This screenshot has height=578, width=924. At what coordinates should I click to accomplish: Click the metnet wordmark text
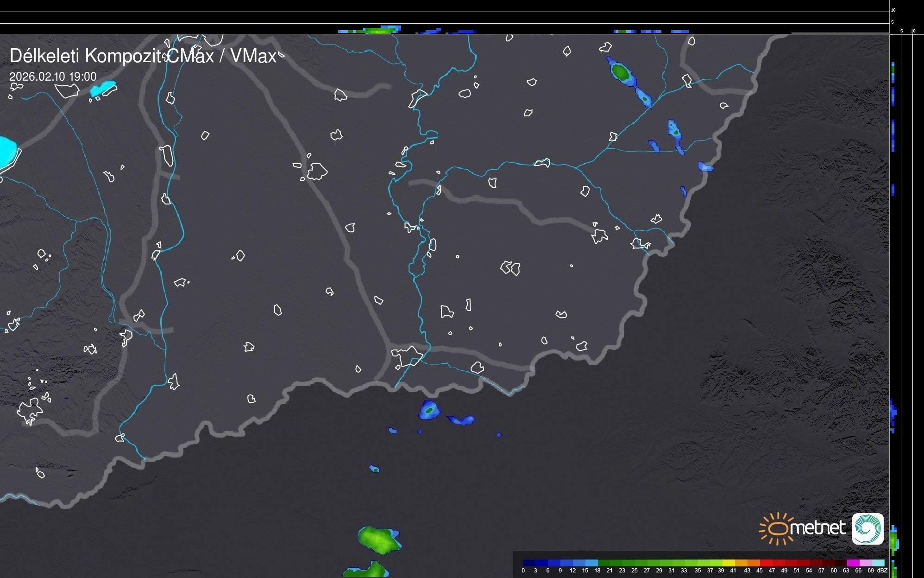pyautogui.click(x=817, y=528)
